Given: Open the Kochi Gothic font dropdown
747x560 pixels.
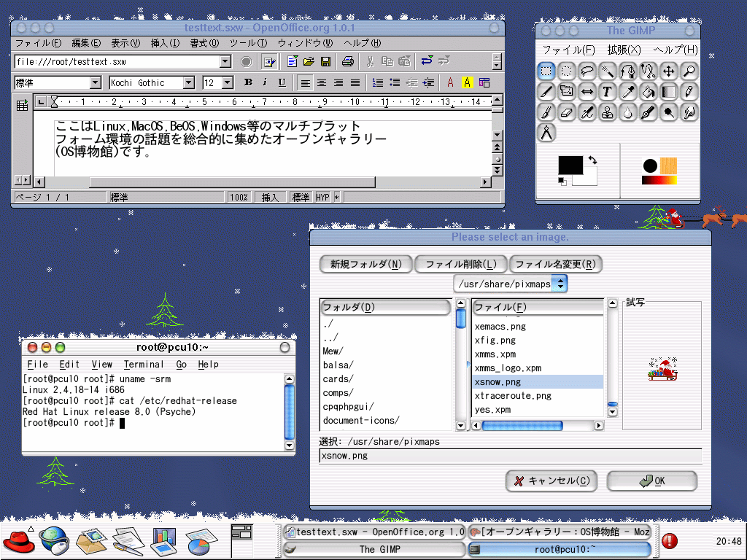Looking at the screenshot, I should 189,83.
